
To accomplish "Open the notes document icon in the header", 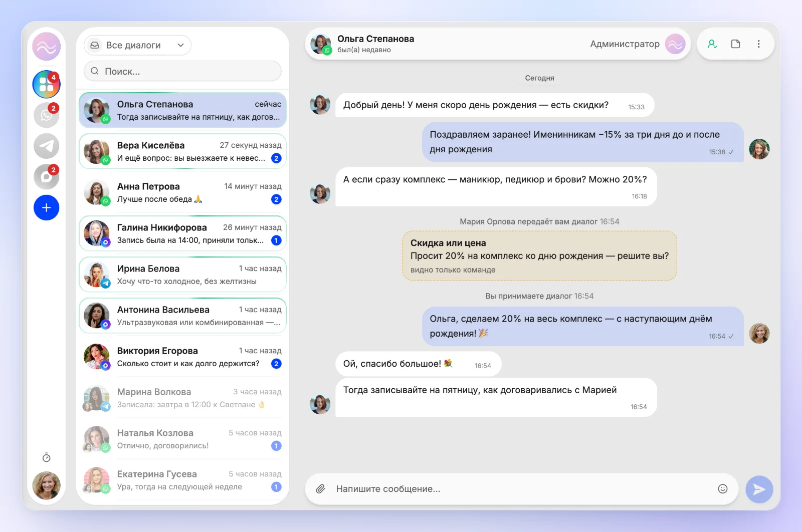I will pyautogui.click(x=735, y=44).
